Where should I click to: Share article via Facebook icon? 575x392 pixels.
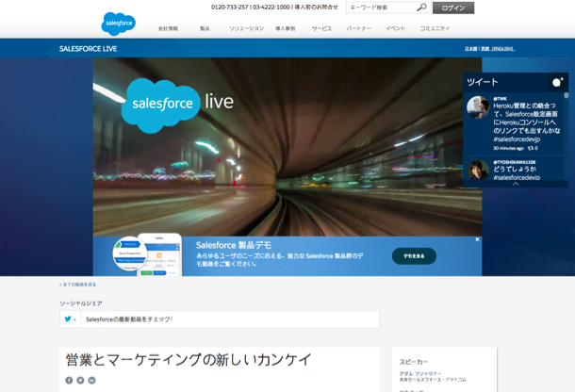[x=69, y=381]
